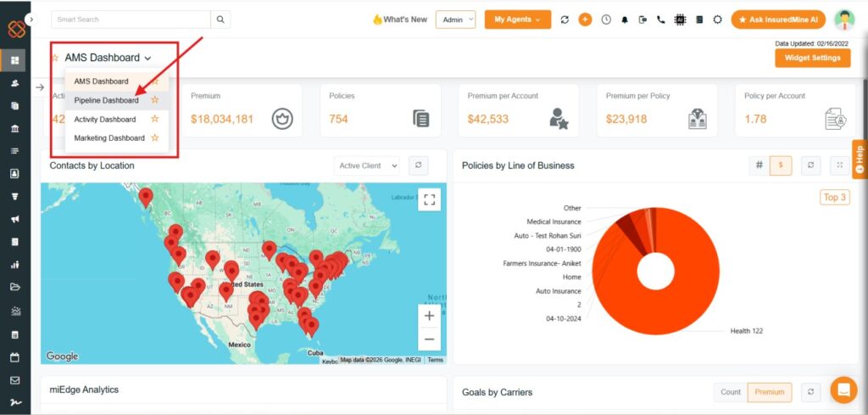The width and height of the screenshot is (868, 415).
Task: Toggle fullscreen view on the map
Action: [x=429, y=199]
